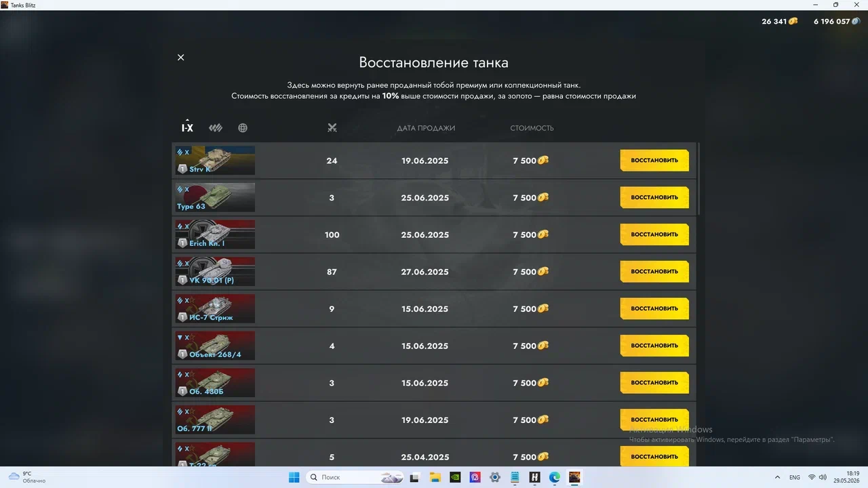Restore the VK 90.01 (P) tank

click(654, 272)
